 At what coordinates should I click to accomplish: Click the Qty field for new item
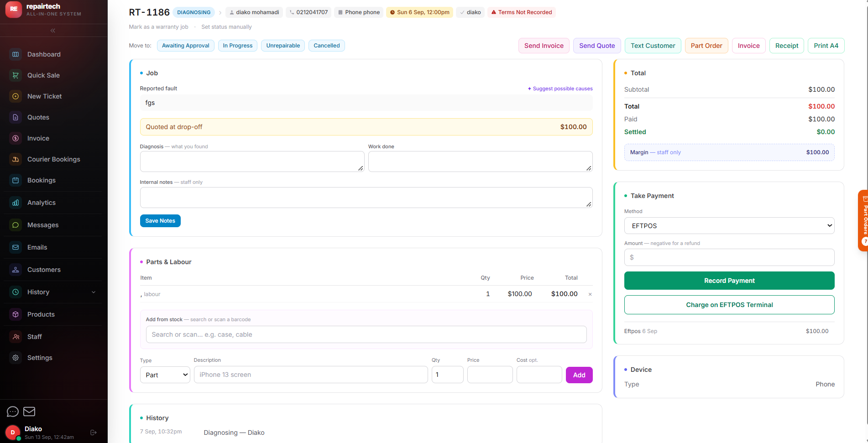coord(447,375)
